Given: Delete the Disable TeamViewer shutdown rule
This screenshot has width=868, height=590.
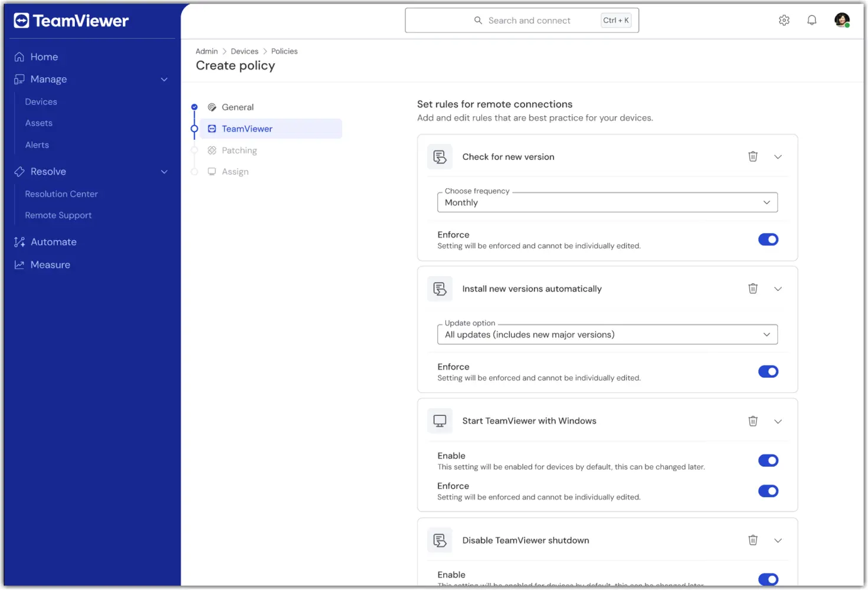Looking at the screenshot, I should (x=753, y=540).
